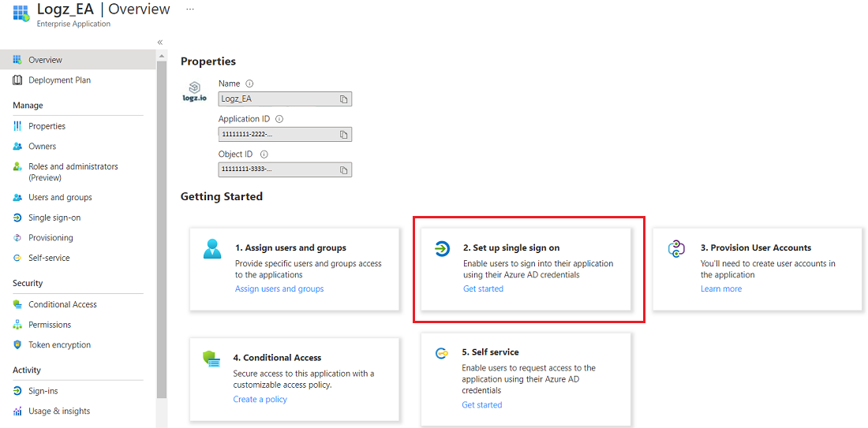Image resolution: width=868 pixels, height=428 pixels.
Task: Click the Usage & insights chart icon
Action: point(17,411)
